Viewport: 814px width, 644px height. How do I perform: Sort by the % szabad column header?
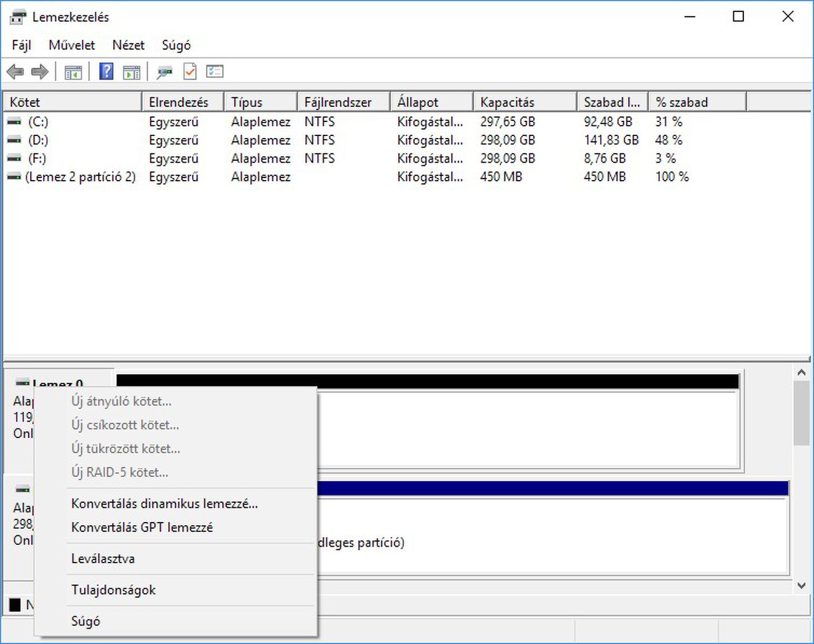698,102
